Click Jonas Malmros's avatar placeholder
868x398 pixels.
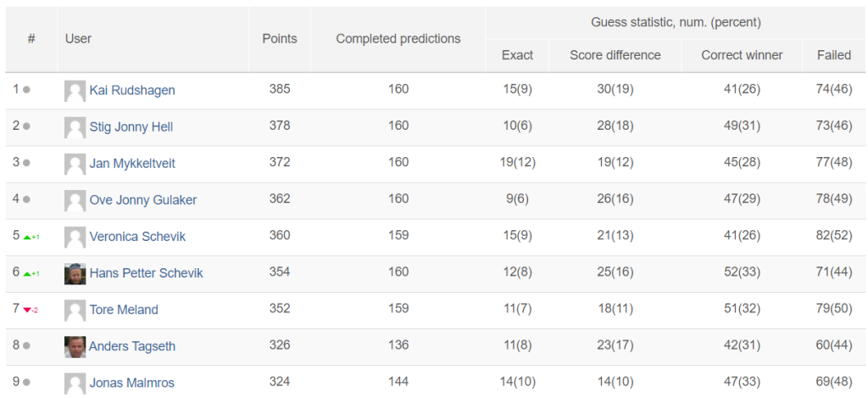75,383
